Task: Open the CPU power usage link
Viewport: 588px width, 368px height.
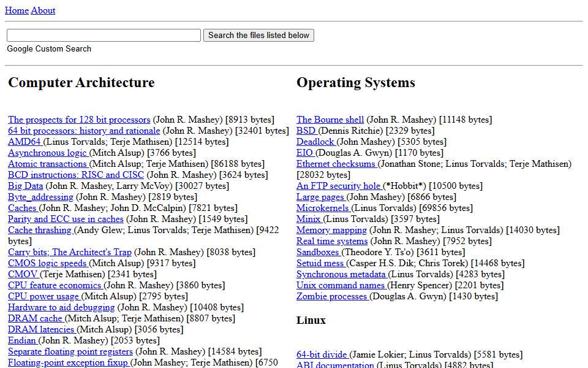Action: [x=45, y=296]
